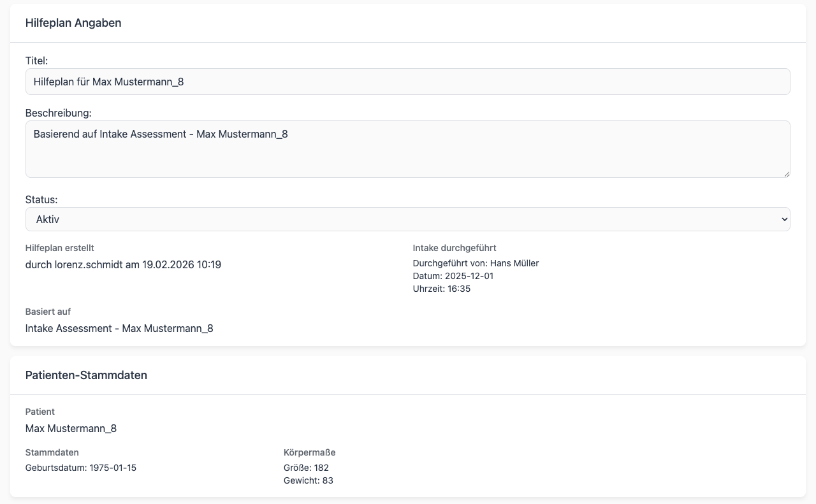
Task: Click the Geburtsdatum 1975-01-15 entry
Action: coord(81,468)
